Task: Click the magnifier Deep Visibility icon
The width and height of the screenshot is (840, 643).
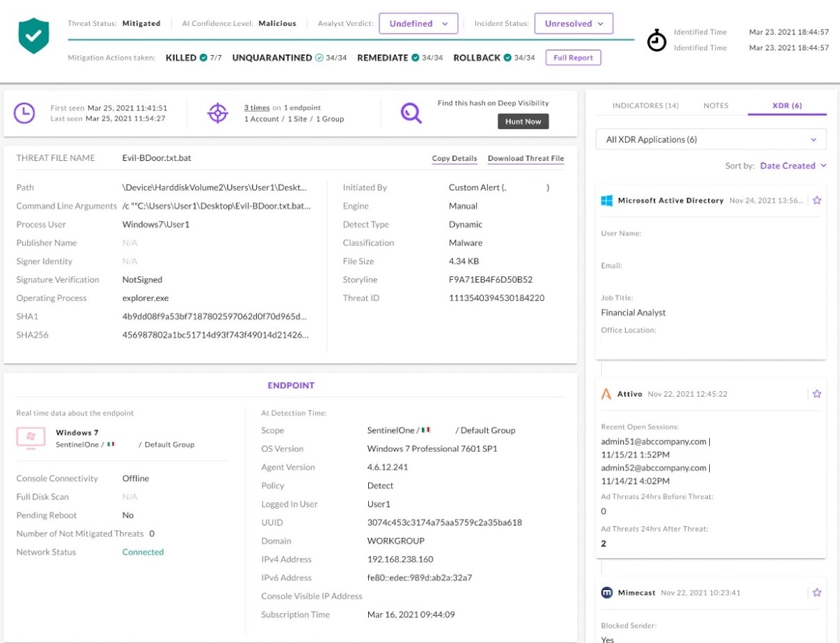Action: pyautogui.click(x=411, y=113)
